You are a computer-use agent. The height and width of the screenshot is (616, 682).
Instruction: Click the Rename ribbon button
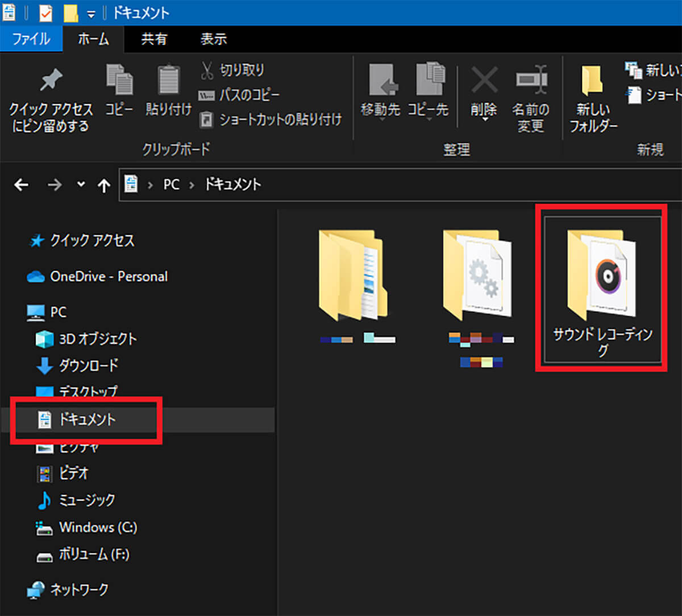531,99
